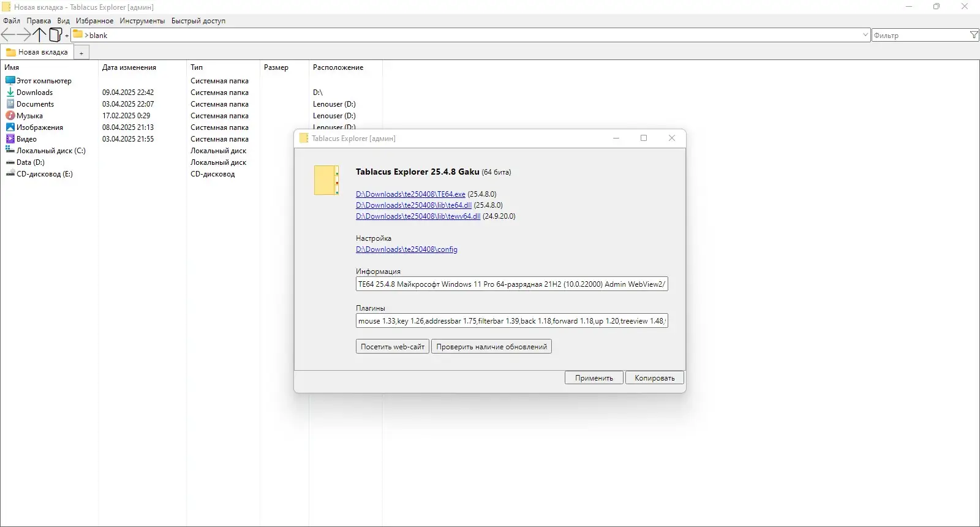Image resolution: width=980 pixels, height=527 pixels.
Task: Click the Плагины text field
Action: pyautogui.click(x=512, y=321)
